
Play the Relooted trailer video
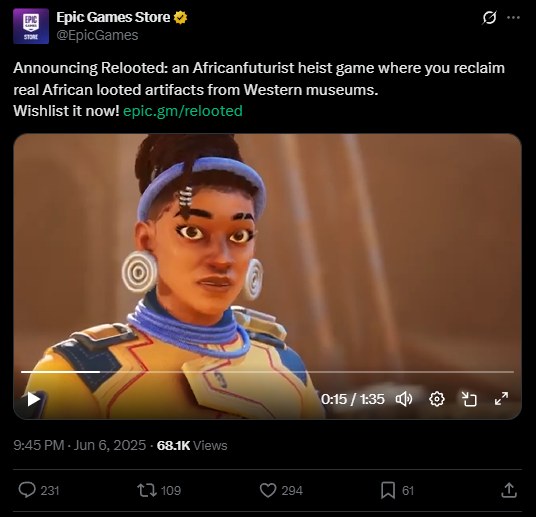tap(34, 399)
